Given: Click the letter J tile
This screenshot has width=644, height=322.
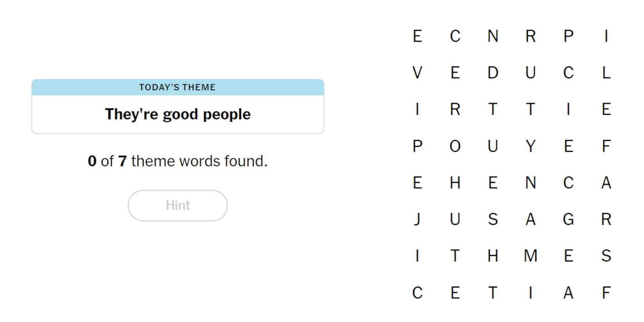Looking at the screenshot, I should (x=417, y=219).
